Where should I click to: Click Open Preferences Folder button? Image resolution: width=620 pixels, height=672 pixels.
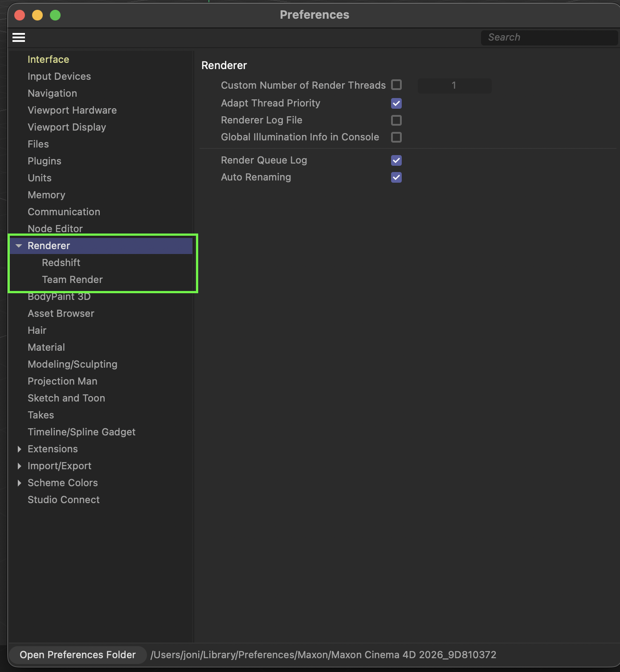pyautogui.click(x=77, y=655)
